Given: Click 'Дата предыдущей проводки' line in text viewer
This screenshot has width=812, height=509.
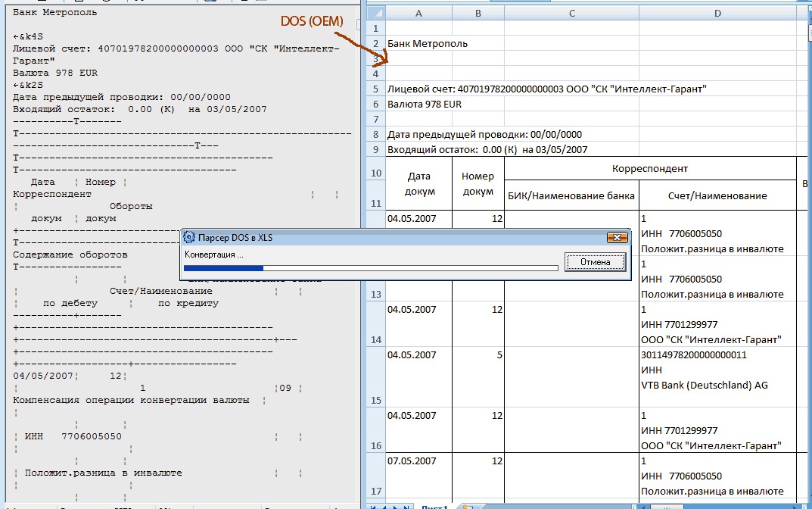Looking at the screenshot, I should point(122,97).
